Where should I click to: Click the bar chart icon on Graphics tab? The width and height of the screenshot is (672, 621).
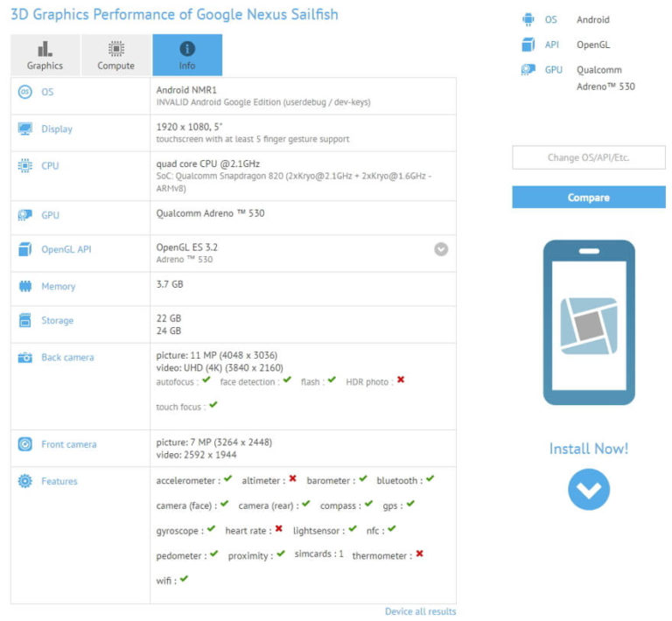pos(45,49)
